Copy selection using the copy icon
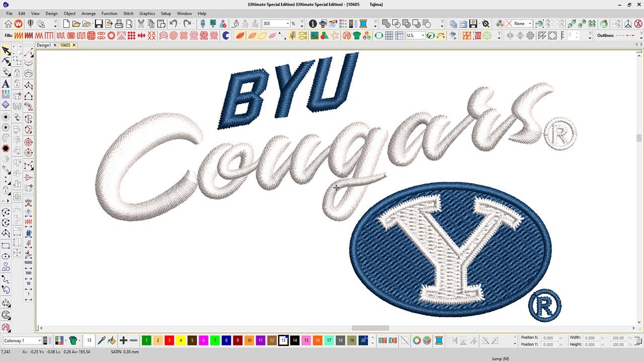Viewport: 644px width, 362px height. 151,24
